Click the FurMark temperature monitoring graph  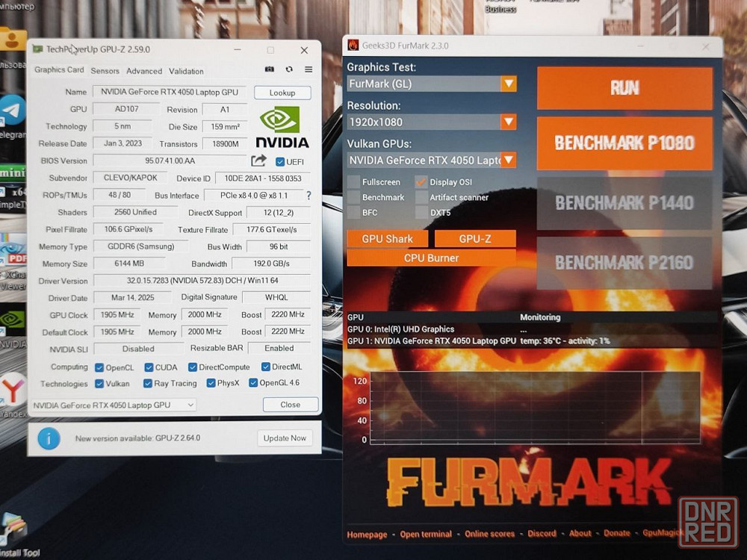(x=535, y=408)
